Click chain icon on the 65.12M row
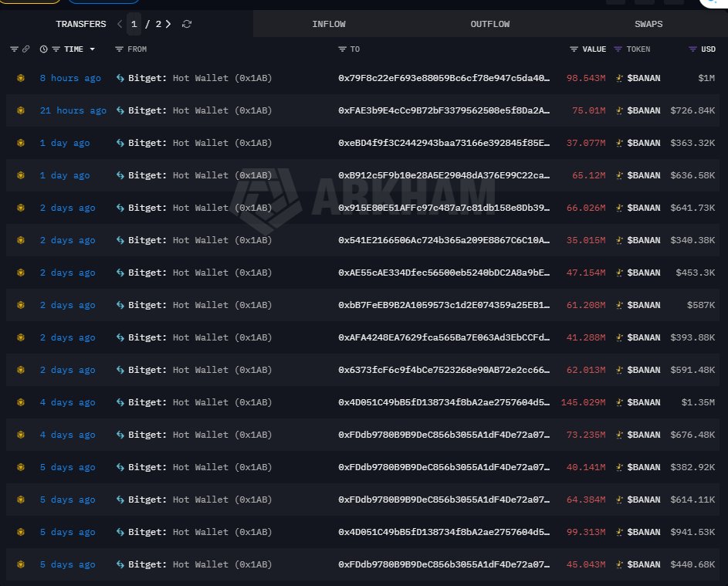 20,175
